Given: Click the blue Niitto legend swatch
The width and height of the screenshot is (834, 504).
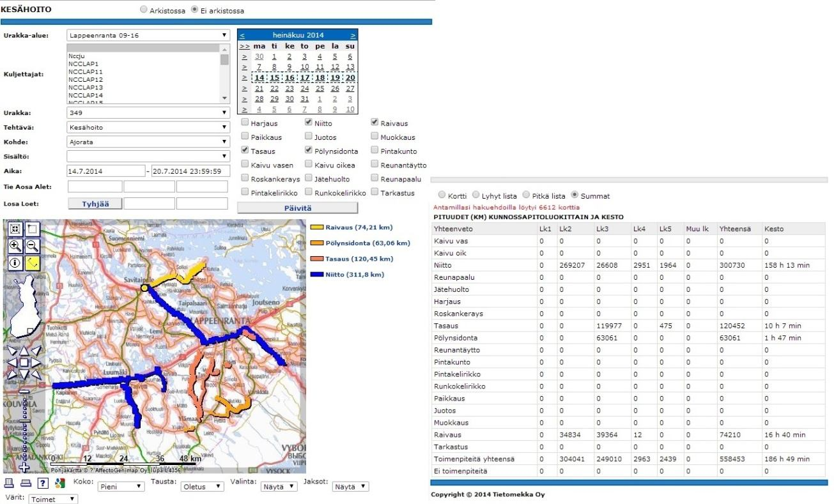Looking at the screenshot, I should pos(316,275).
